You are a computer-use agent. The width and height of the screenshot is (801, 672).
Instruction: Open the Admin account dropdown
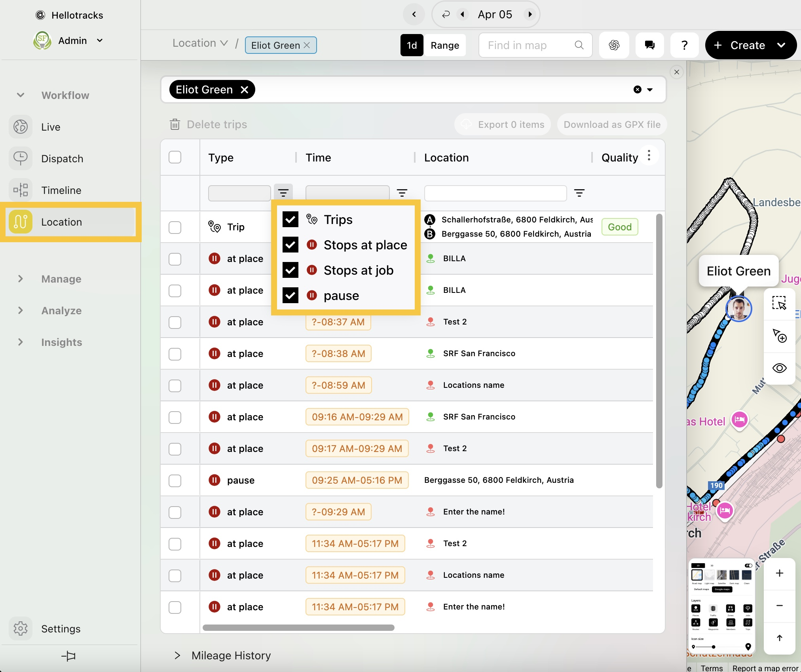click(100, 40)
